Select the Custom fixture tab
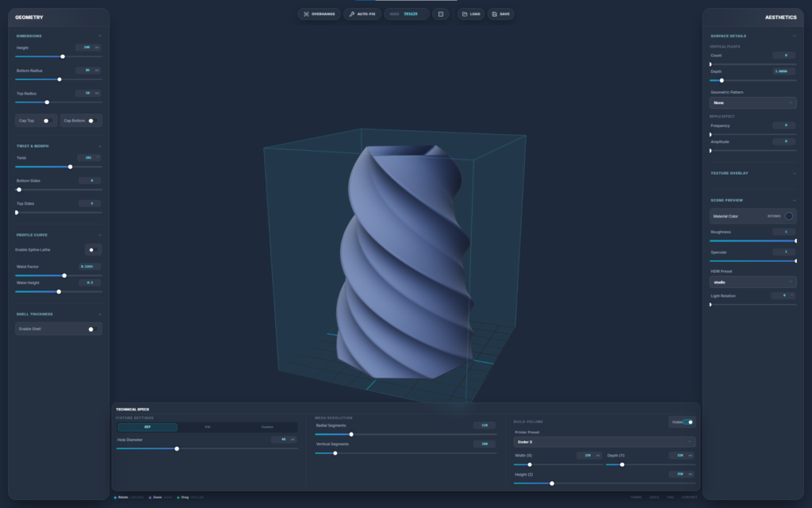 click(x=267, y=427)
